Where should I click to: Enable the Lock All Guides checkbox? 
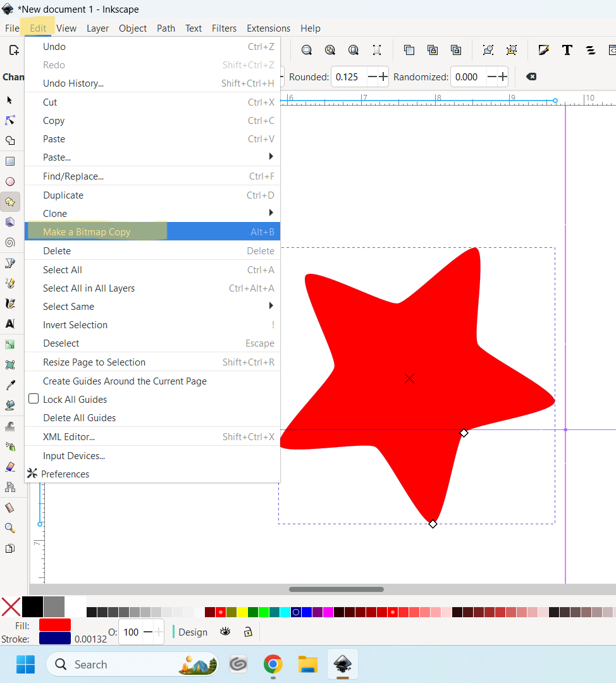pos(34,399)
